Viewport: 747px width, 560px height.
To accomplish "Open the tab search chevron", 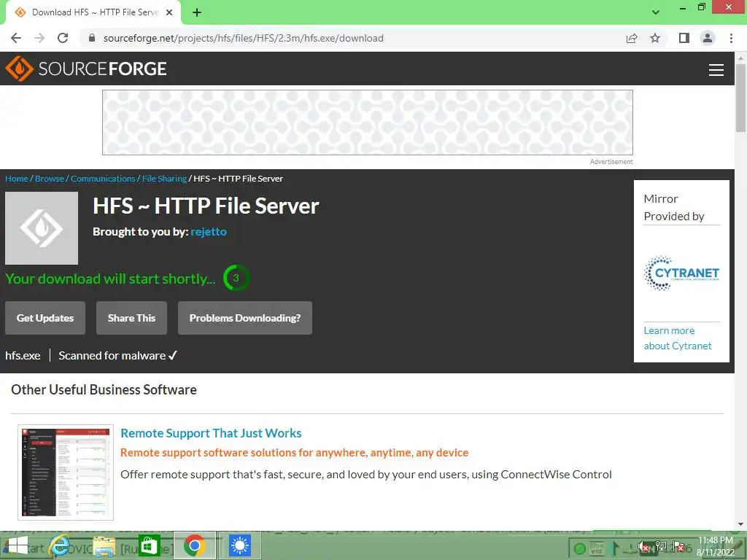I will (656, 12).
